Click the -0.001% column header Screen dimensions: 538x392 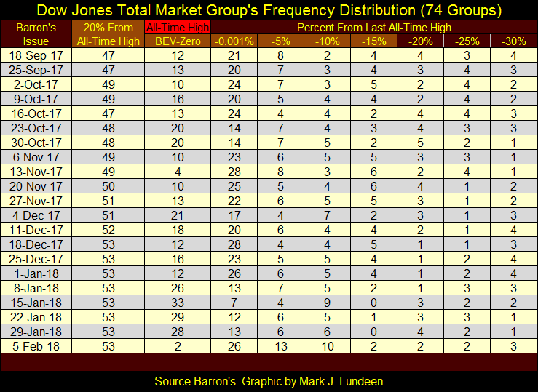coord(234,41)
